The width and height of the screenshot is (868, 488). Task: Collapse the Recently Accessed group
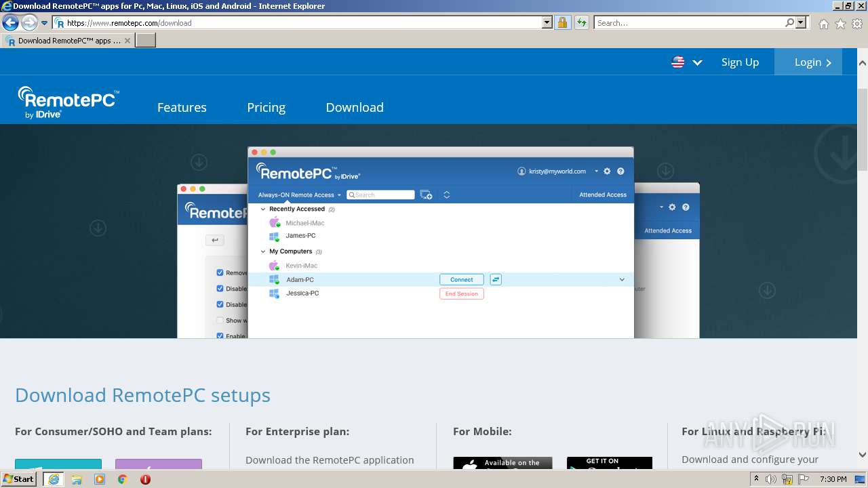(x=263, y=209)
